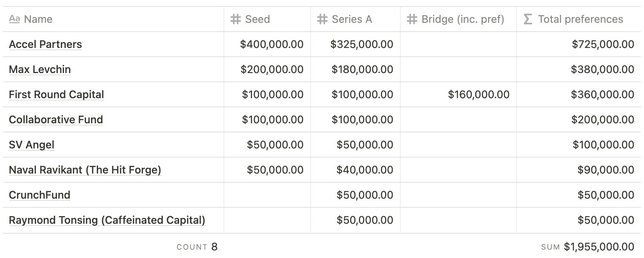644x258 pixels.
Task: Click the hash icon beside Bridge (inc. pref)
Action: click(412, 19)
